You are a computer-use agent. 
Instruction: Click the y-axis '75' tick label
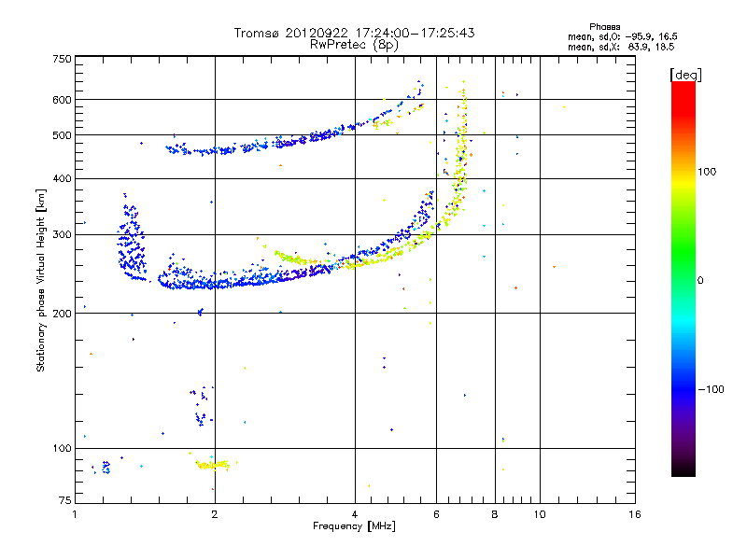pos(65,500)
